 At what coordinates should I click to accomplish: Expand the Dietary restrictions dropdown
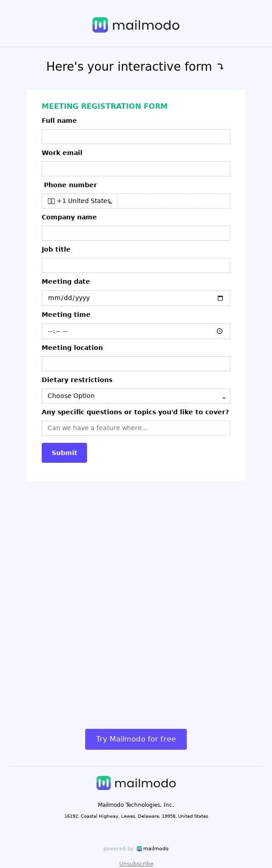point(136,396)
